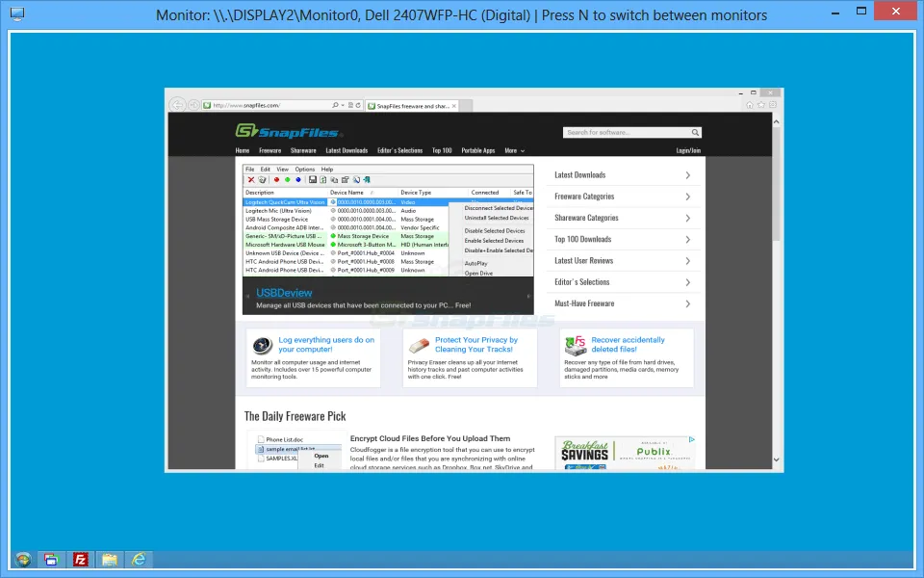Expand the More dropdown in the nav bar
This screenshot has width=924, height=578.
[514, 150]
